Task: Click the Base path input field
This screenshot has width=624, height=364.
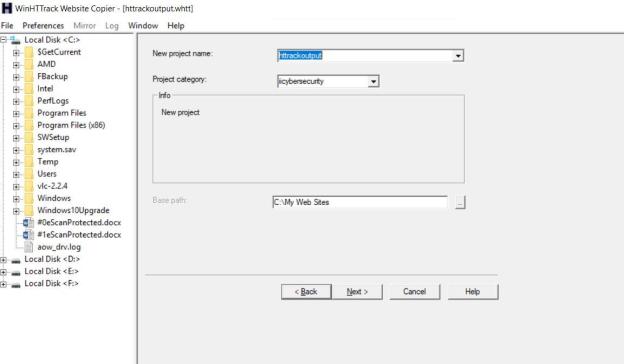Action: coord(360,202)
